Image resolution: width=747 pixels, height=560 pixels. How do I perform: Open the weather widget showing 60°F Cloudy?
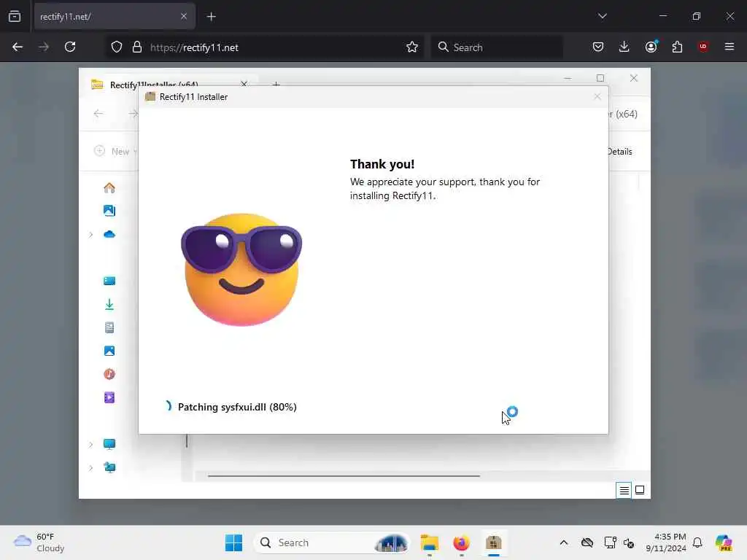click(x=39, y=542)
